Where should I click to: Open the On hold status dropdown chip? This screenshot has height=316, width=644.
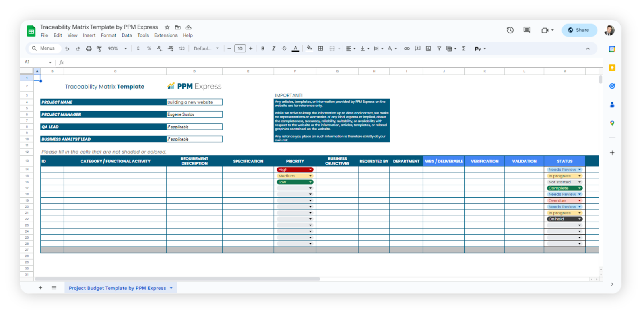564,219
